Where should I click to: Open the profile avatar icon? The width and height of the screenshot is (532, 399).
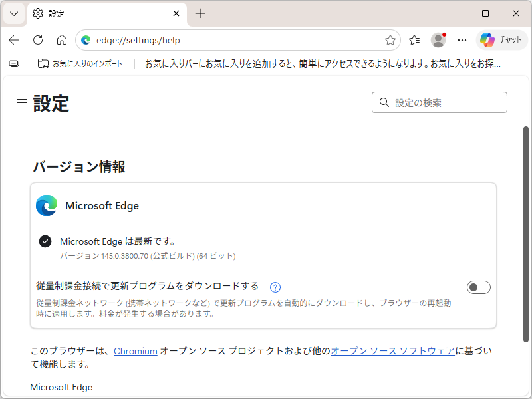pos(438,40)
